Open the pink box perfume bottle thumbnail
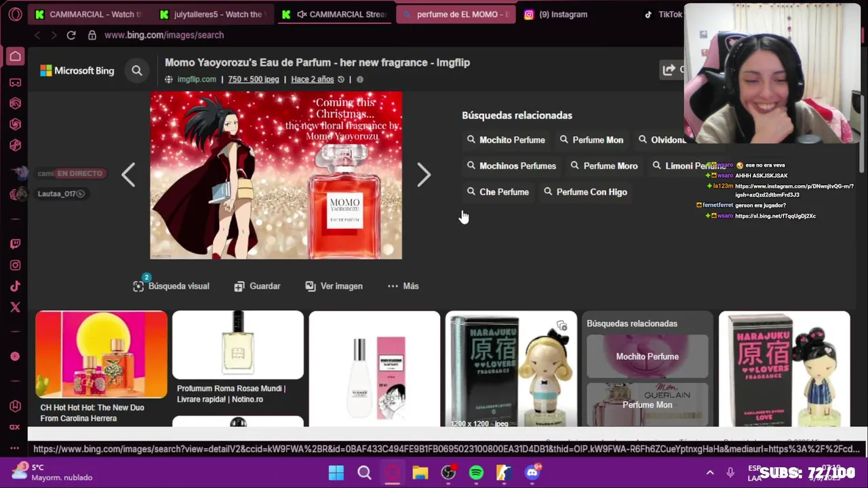 [374, 369]
